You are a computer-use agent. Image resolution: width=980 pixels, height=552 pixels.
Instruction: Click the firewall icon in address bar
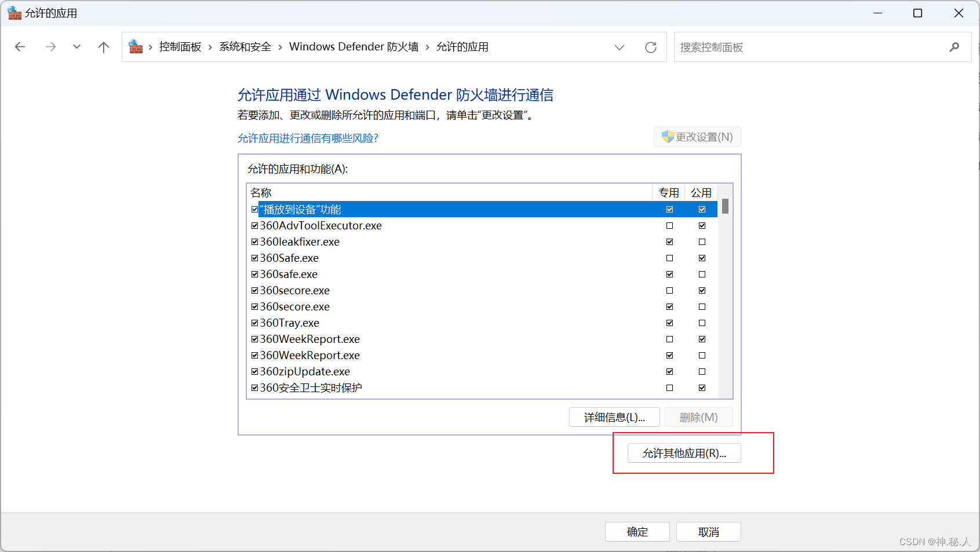[136, 47]
